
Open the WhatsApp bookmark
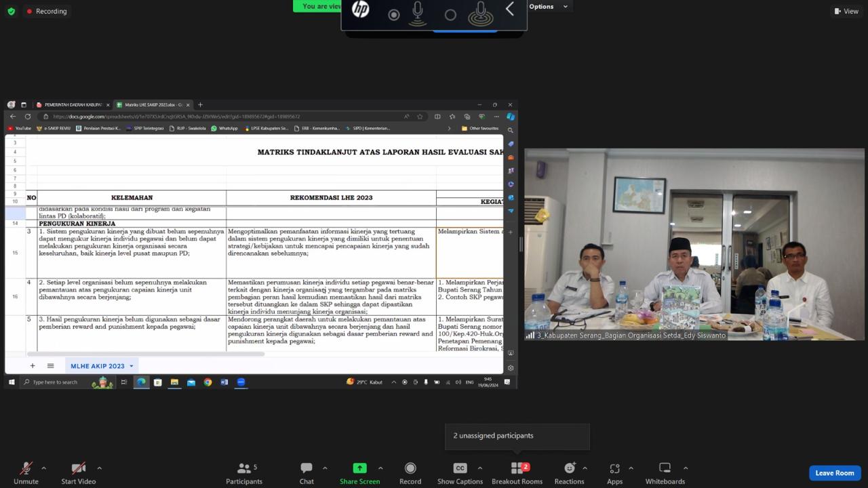(224, 128)
